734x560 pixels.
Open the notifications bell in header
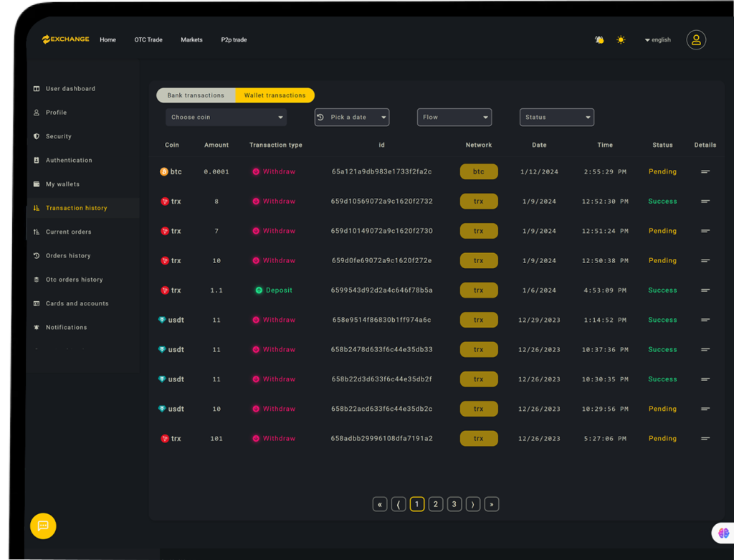pos(599,40)
